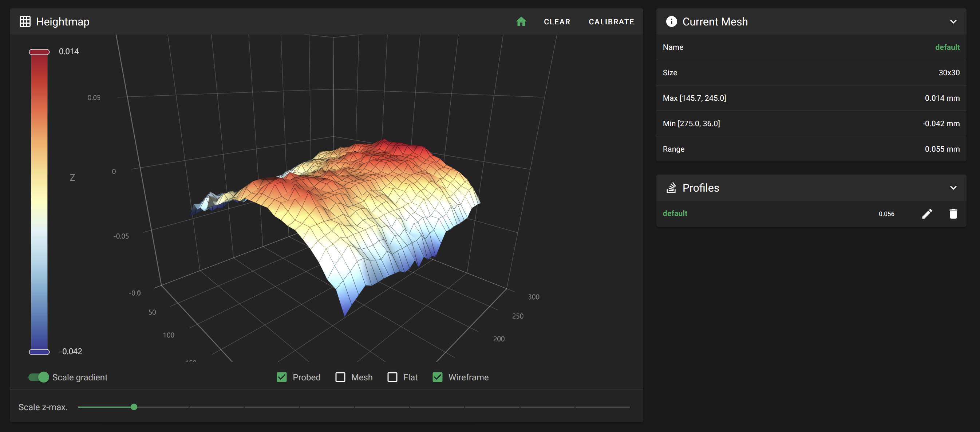Collapse the Current Mesh panel
The image size is (980, 432).
click(x=953, y=22)
